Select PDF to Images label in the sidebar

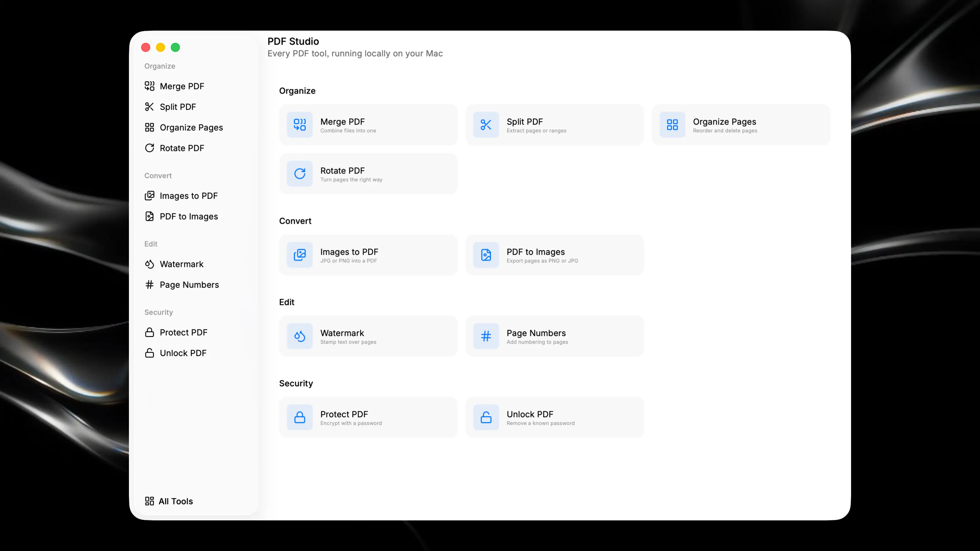tap(189, 216)
